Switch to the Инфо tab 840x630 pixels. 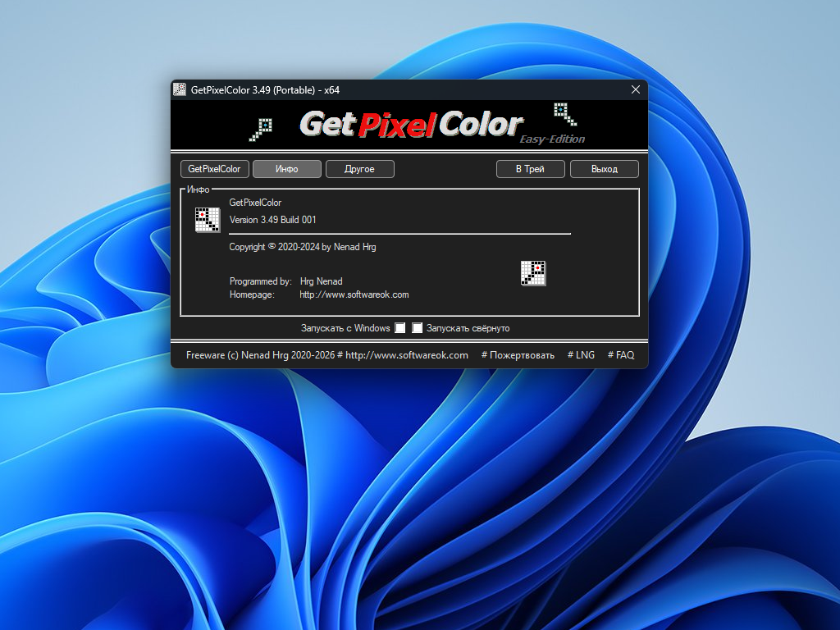(x=287, y=169)
